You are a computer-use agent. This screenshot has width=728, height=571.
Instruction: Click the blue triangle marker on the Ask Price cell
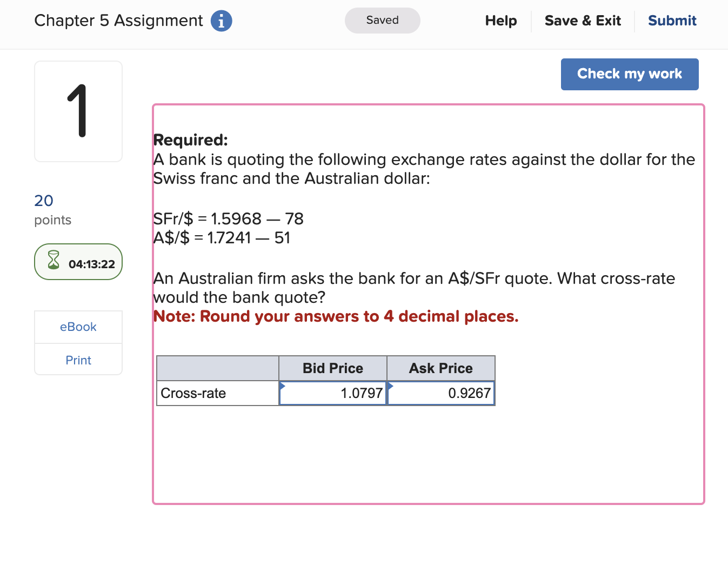pos(390,385)
